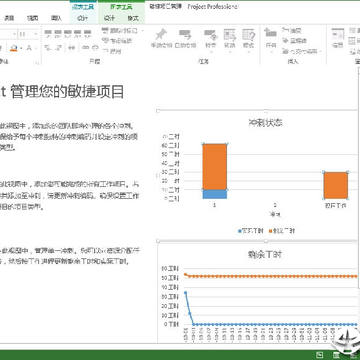The image size is (360, 360).
Task: Click the tab left of 视图
Action: click(x=9, y=18)
